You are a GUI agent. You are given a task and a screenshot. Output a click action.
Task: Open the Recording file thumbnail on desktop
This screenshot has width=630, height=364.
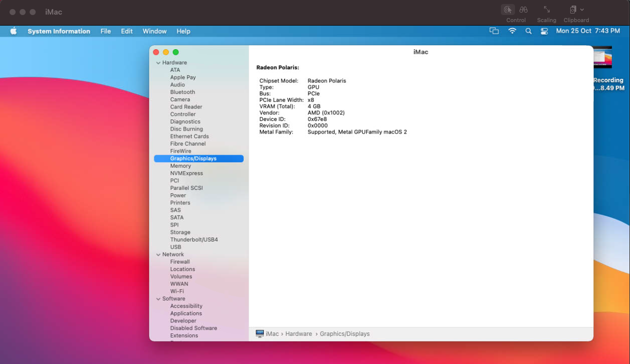pyautogui.click(x=602, y=57)
